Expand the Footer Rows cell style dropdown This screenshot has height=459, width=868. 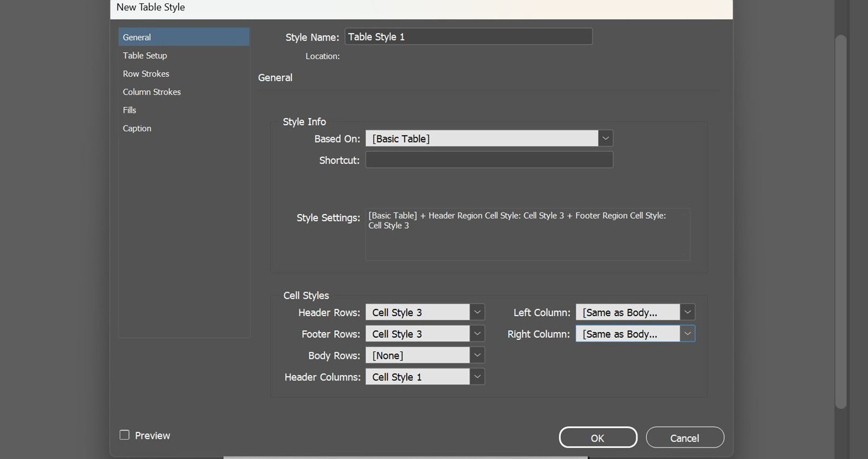coord(477,334)
